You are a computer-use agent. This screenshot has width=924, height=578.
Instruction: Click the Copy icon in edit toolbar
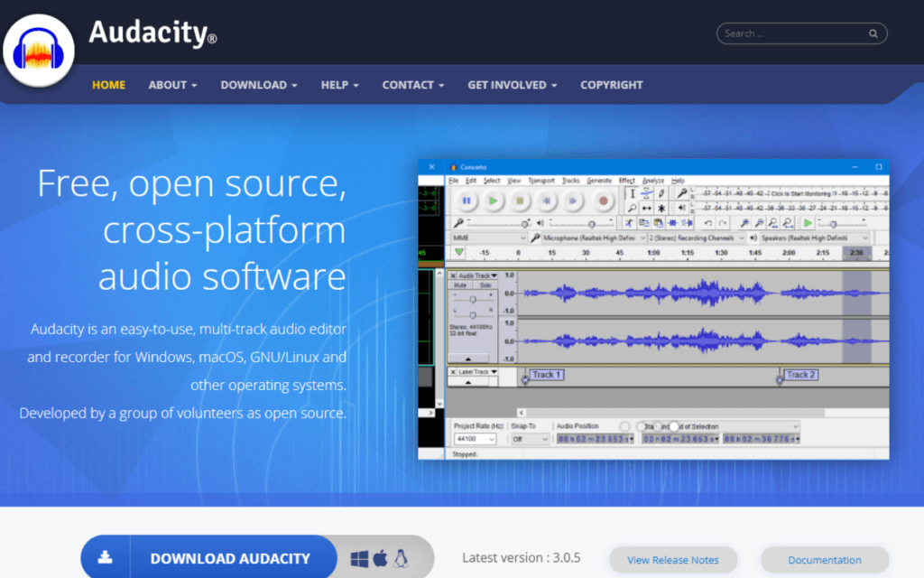point(643,223)
